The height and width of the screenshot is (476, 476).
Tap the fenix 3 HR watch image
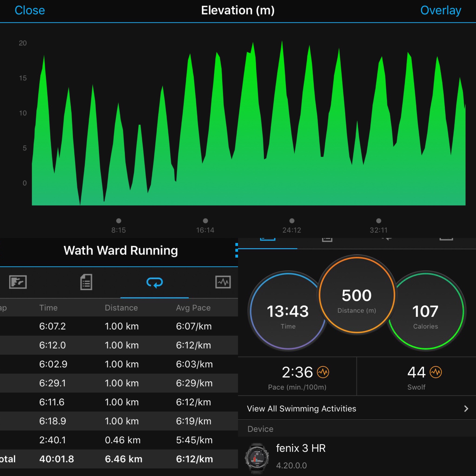(257, 458)
